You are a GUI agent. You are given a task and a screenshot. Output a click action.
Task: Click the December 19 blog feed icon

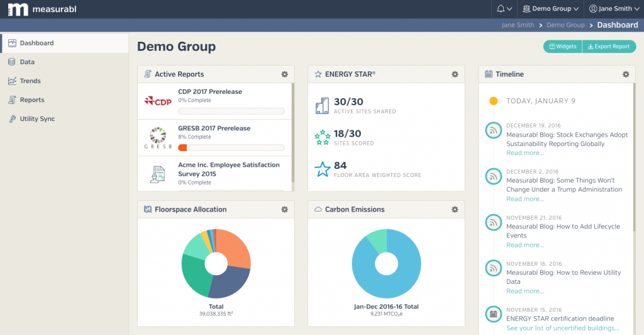(494, 130)
